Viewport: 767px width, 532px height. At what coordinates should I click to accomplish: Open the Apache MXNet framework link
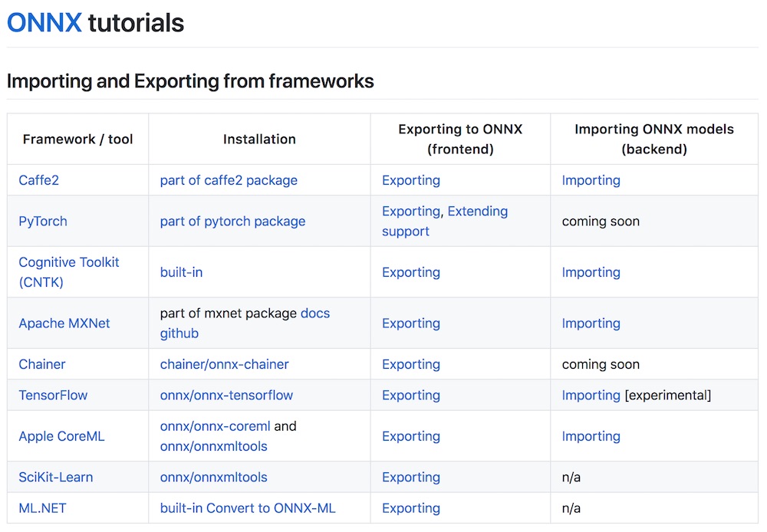click(64, 323)
